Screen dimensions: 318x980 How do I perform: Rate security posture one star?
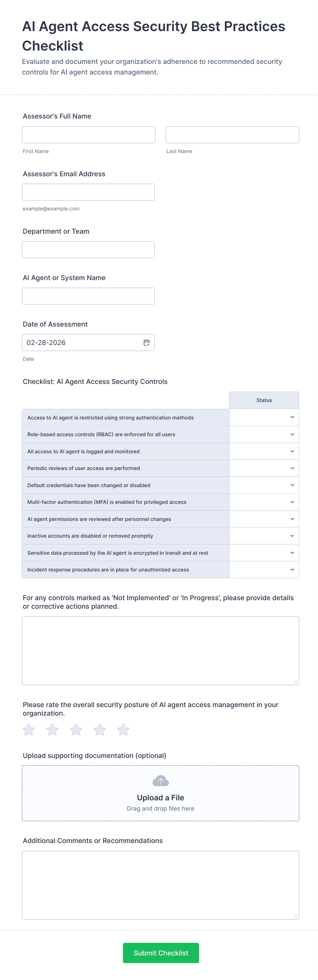(29, 730)
